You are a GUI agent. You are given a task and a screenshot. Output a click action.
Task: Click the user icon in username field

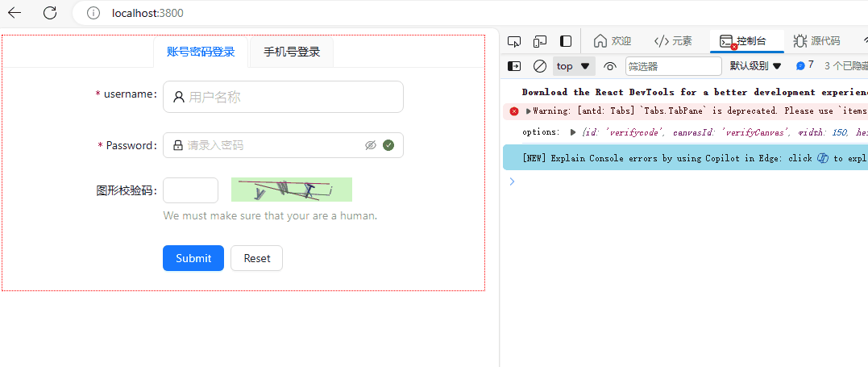tap(178, 97)
